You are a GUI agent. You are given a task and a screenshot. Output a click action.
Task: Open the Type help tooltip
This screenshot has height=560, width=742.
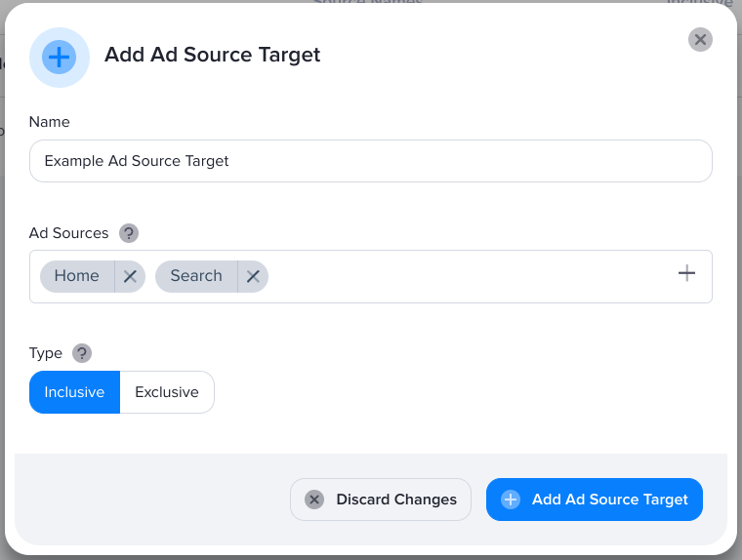pyautogui.click(x=82, y=353)
